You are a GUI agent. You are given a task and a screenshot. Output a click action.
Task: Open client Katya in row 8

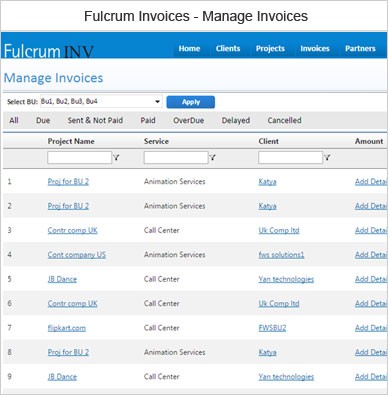pos(267,352)
